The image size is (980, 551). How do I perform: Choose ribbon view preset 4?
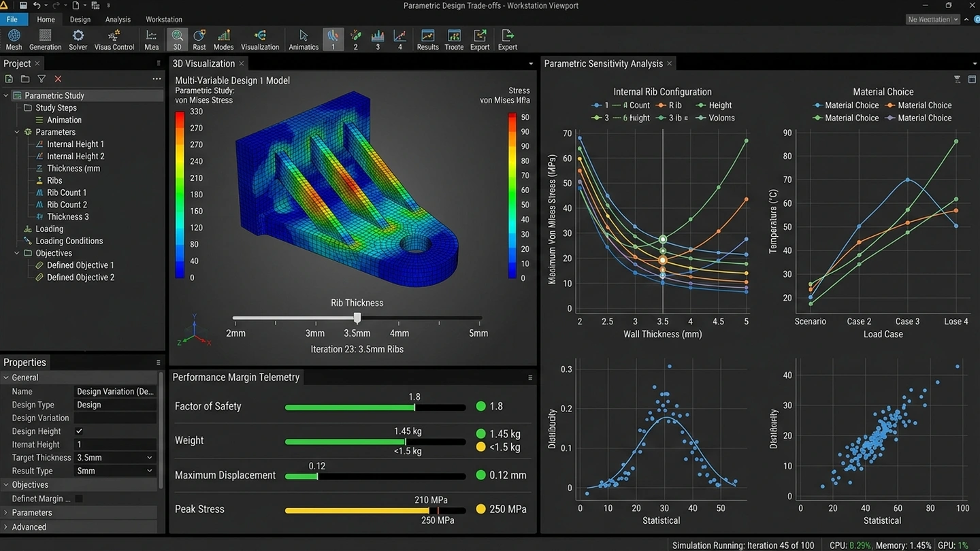point(400,40)
